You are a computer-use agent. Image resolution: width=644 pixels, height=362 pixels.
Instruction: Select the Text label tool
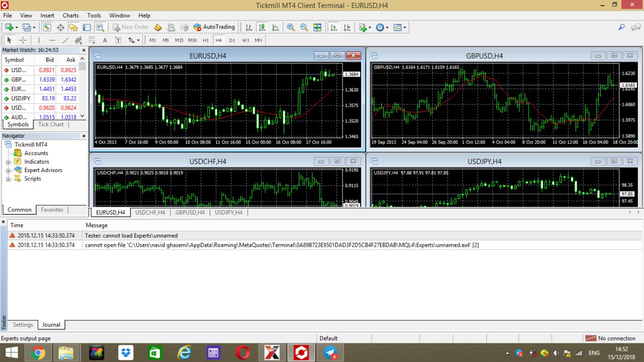coord(105,40)
